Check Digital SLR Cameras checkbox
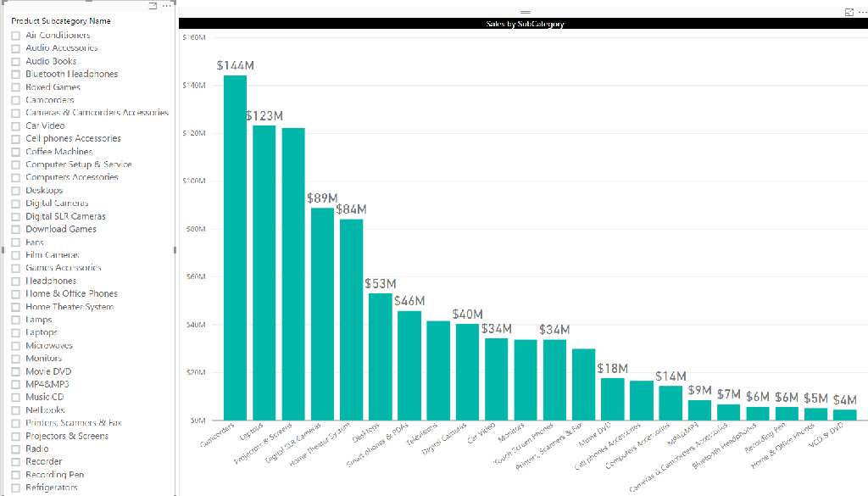Image resolution: width=868 pixels, height=496 pixels. pos(15,216)
